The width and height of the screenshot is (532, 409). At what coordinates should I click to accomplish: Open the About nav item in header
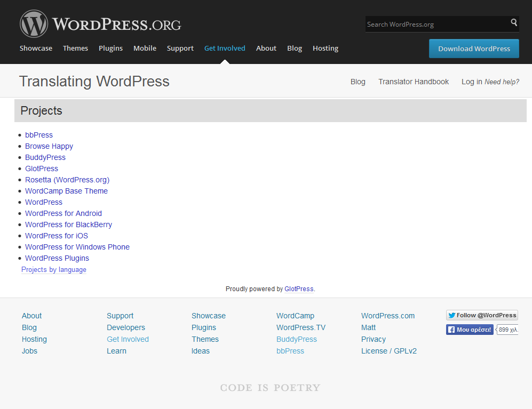266,48
